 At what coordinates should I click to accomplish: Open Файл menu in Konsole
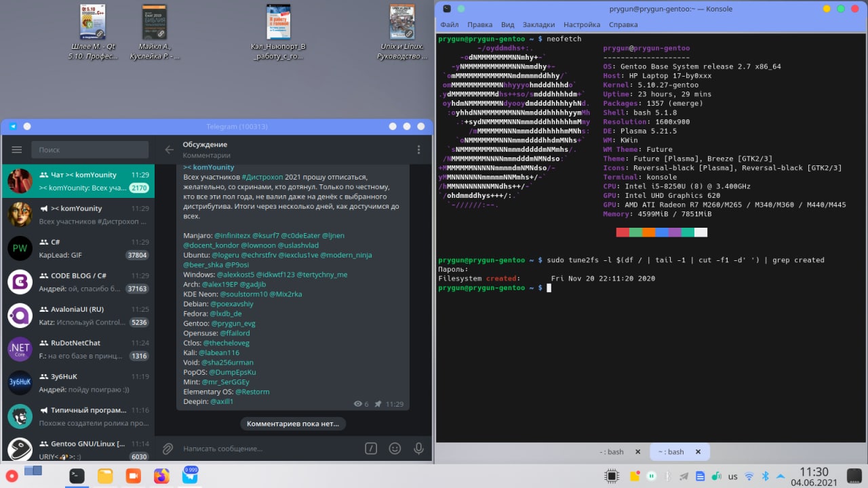(450, 24)
